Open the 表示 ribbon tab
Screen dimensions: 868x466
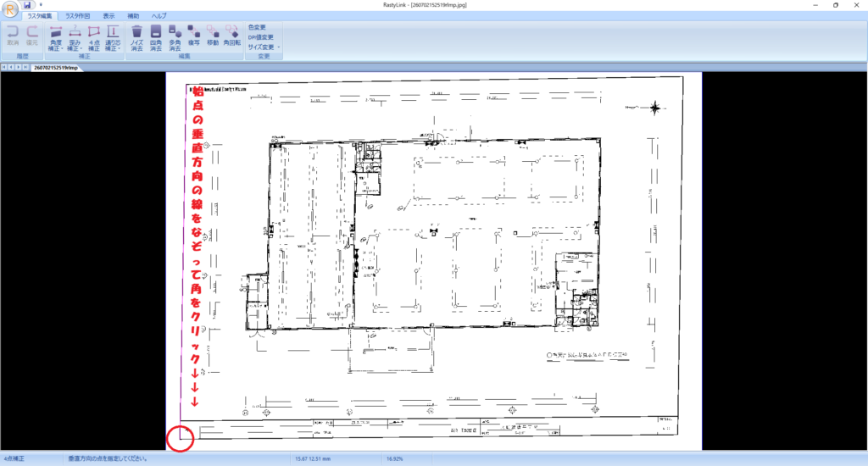coord(109,16)
